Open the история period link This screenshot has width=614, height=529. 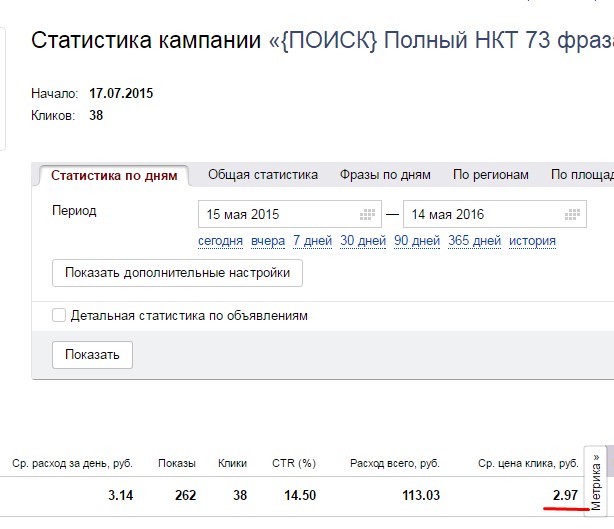532,241
